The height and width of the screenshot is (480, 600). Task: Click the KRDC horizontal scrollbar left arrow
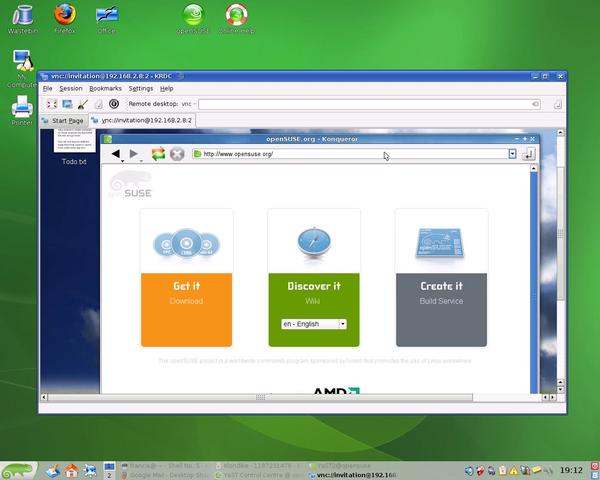(44, 397)
